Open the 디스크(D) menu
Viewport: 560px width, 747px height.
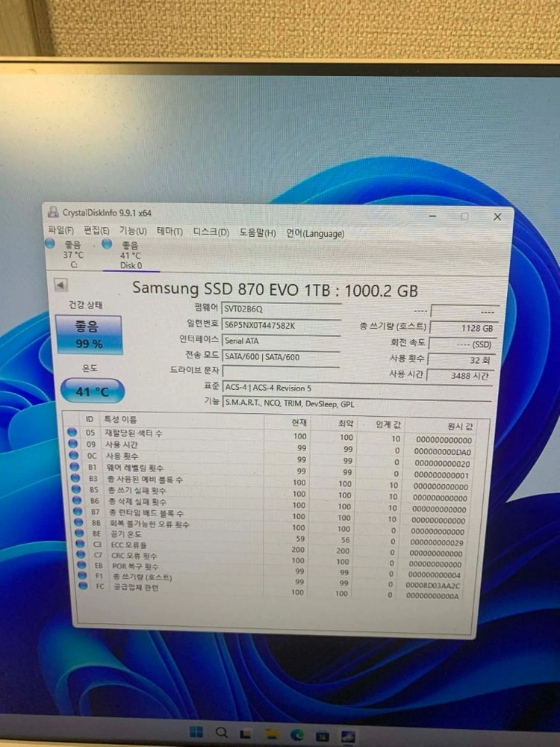click(x=211, y=232)
